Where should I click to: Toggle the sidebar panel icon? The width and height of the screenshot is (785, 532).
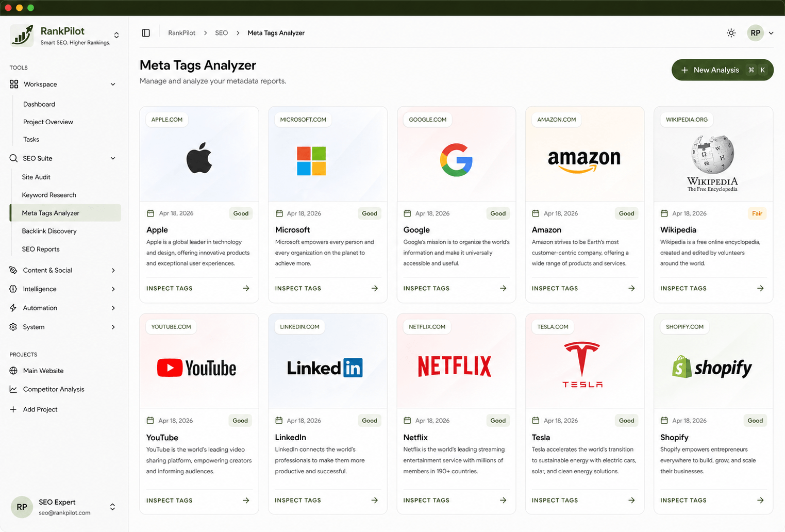(x=146, y=33)
